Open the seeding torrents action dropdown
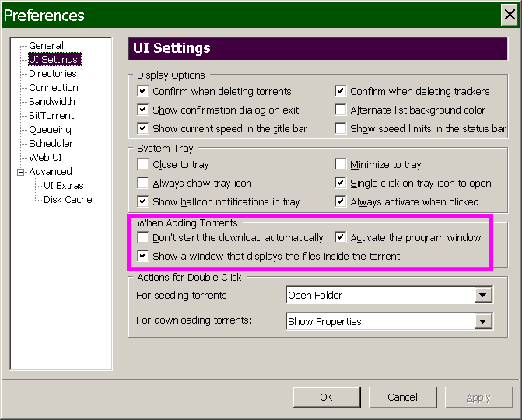522x420 pixels. tap(484, 295)
